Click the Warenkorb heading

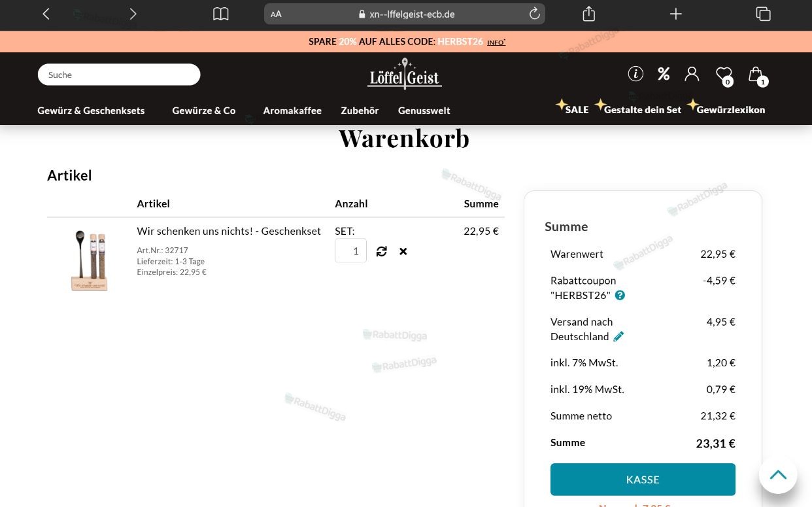pos(404,139)
